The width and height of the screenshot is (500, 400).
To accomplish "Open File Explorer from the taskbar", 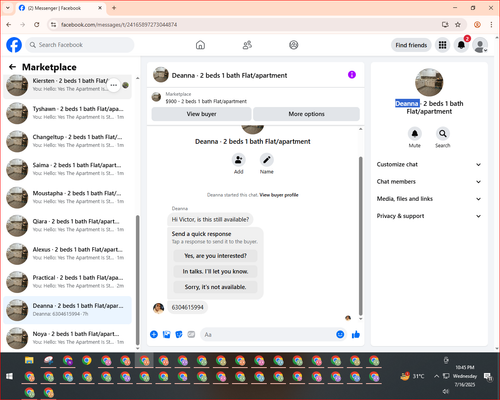I will [x=29, y=360].
